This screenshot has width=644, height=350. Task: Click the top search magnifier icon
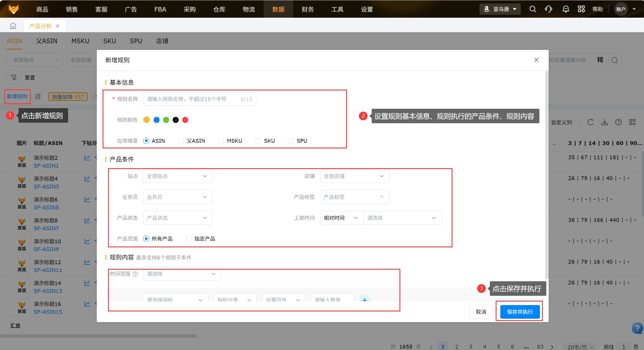coord(532,9)
